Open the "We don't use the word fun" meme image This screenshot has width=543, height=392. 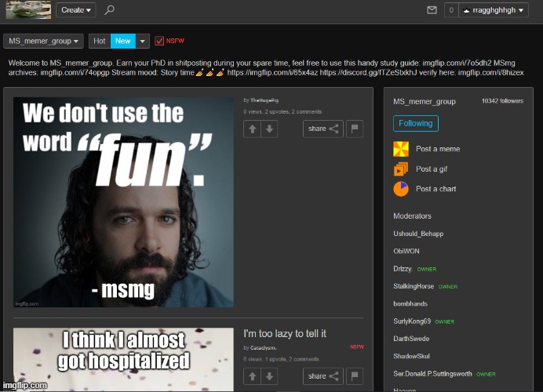[123, 202]
